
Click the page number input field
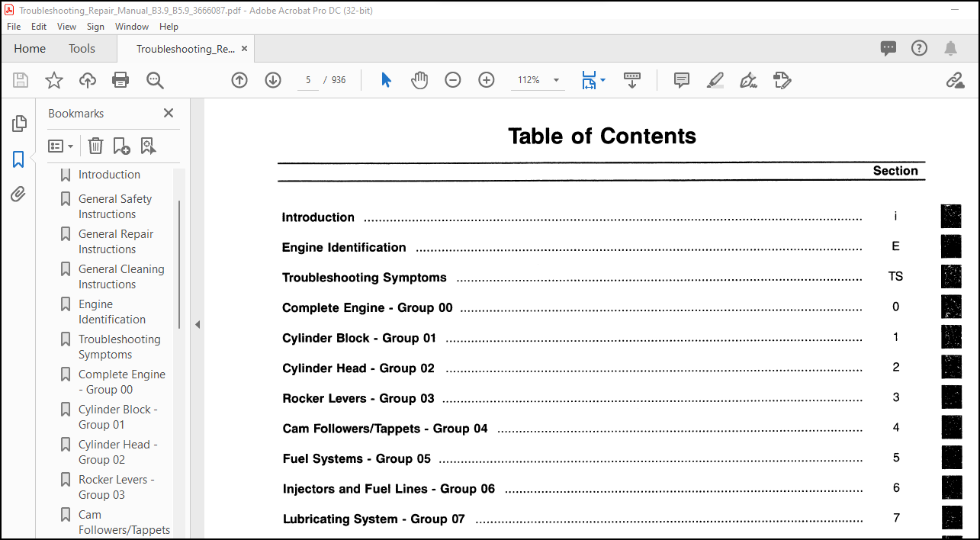coord(307,80)
